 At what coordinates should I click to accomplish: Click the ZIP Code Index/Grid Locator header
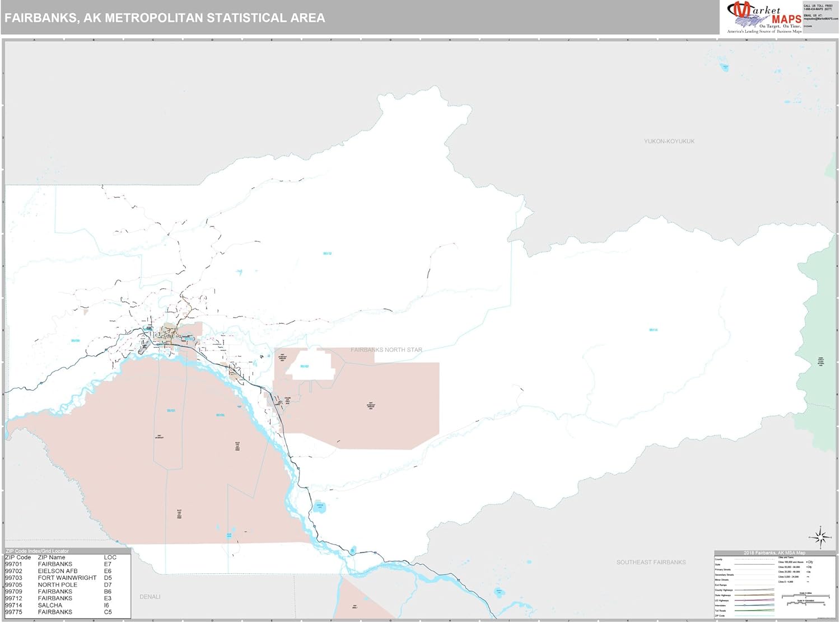37,551
